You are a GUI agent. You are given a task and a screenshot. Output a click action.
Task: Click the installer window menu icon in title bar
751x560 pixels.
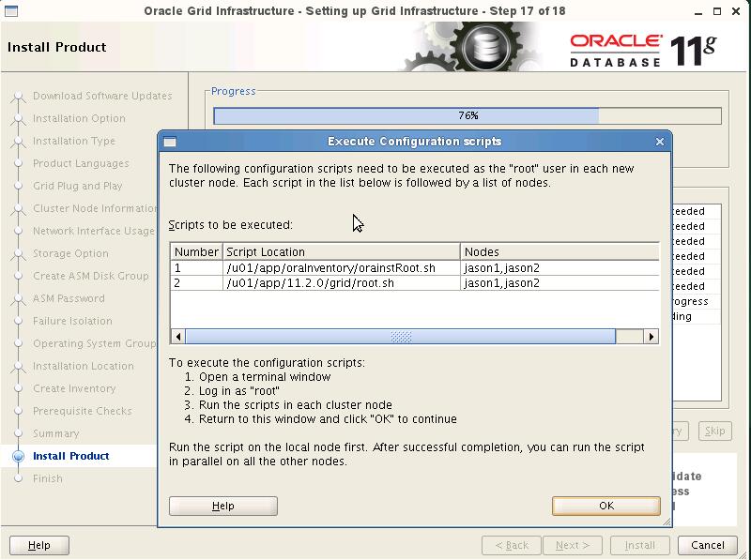[x=11, y=10]
